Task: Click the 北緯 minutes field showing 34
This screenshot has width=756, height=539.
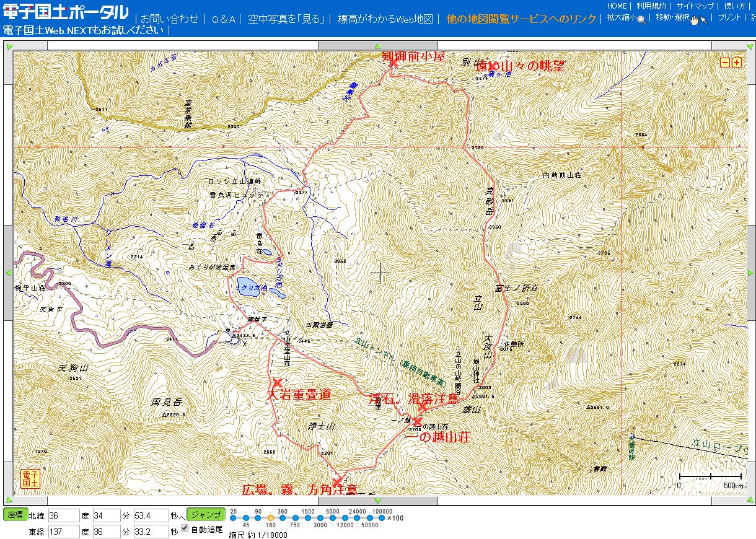Action: tap(106, 515)
